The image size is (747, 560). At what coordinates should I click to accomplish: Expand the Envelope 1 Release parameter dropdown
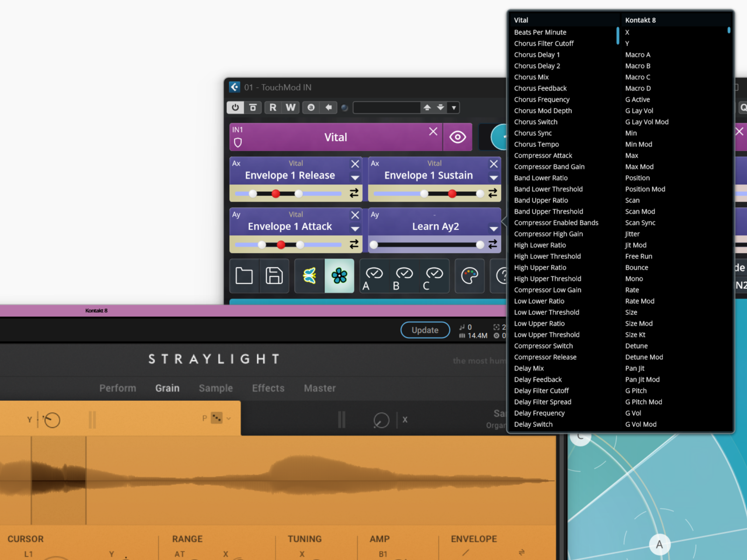click(355, 178)
